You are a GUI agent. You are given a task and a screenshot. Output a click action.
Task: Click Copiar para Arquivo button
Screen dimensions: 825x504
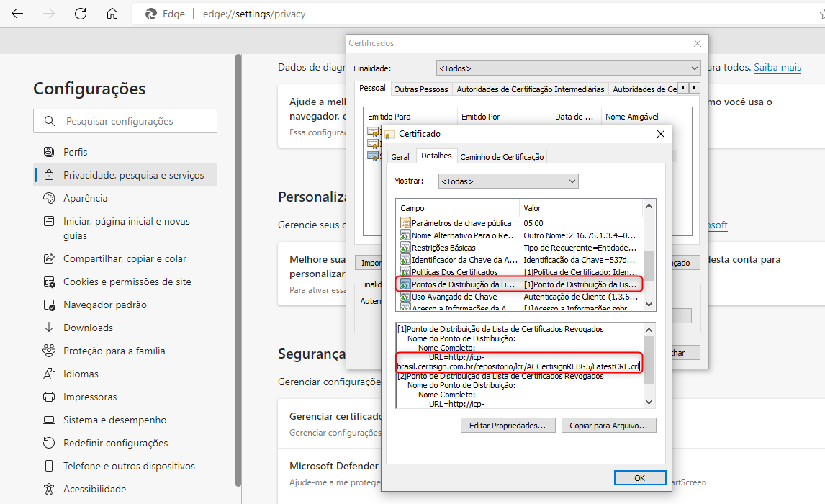608,426
